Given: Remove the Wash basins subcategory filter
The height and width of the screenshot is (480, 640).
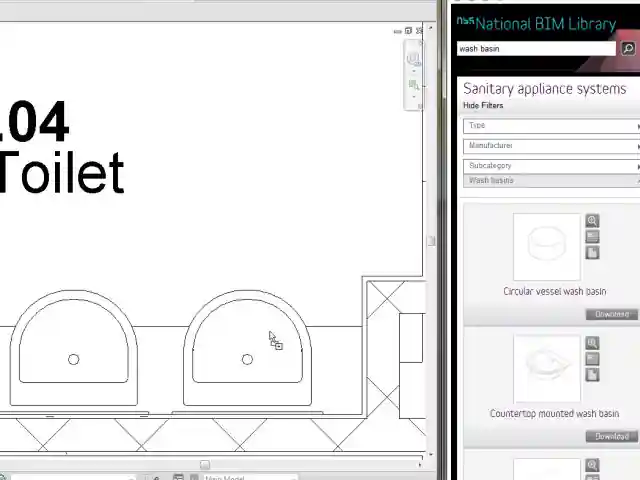Looking at the screenshot, I should tap(550, 181).
